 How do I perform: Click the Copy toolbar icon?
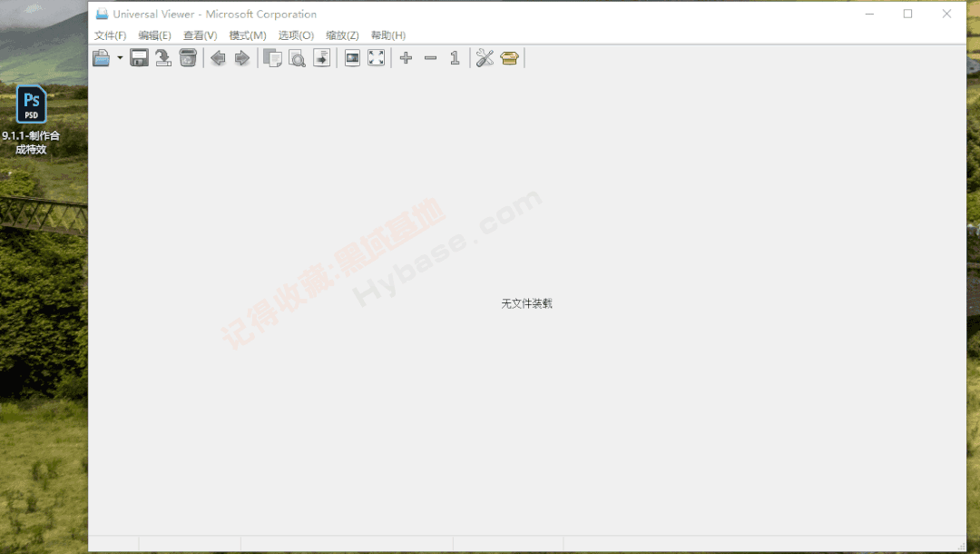[x=272, y=58]
